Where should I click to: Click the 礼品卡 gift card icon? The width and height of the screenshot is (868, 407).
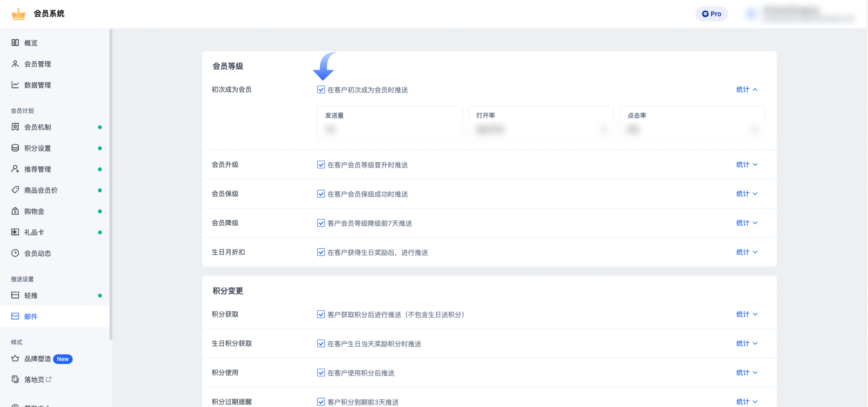coord(15,232)
